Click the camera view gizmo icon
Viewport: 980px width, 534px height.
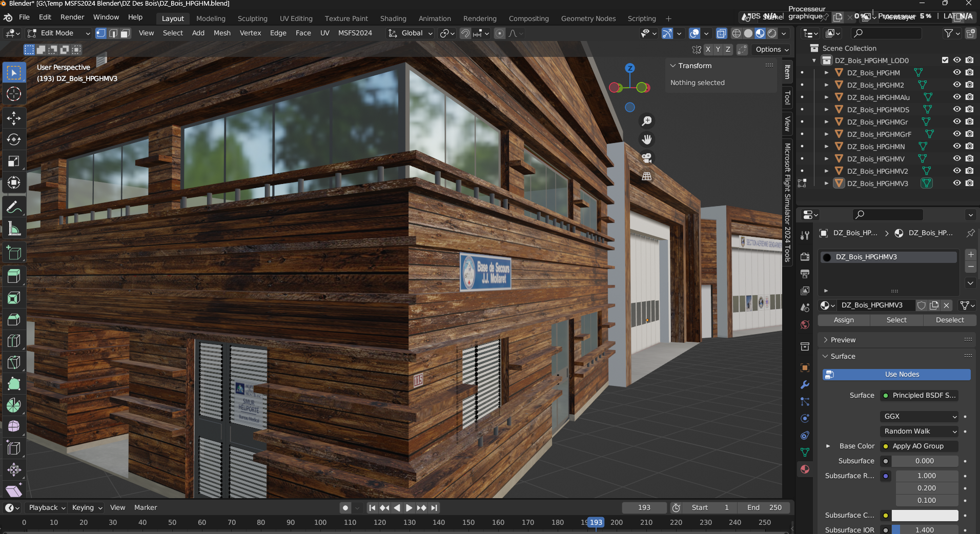point(647,158)
